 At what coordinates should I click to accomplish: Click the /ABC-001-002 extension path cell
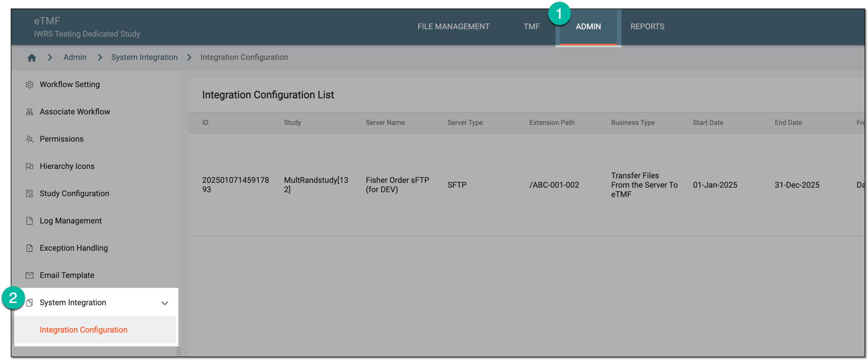(554, 185)
